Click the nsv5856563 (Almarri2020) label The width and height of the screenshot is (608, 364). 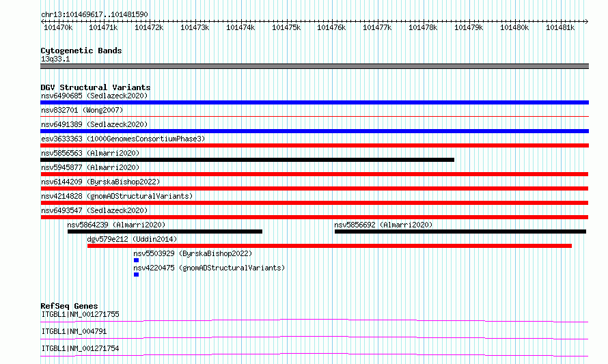point(90,153)
